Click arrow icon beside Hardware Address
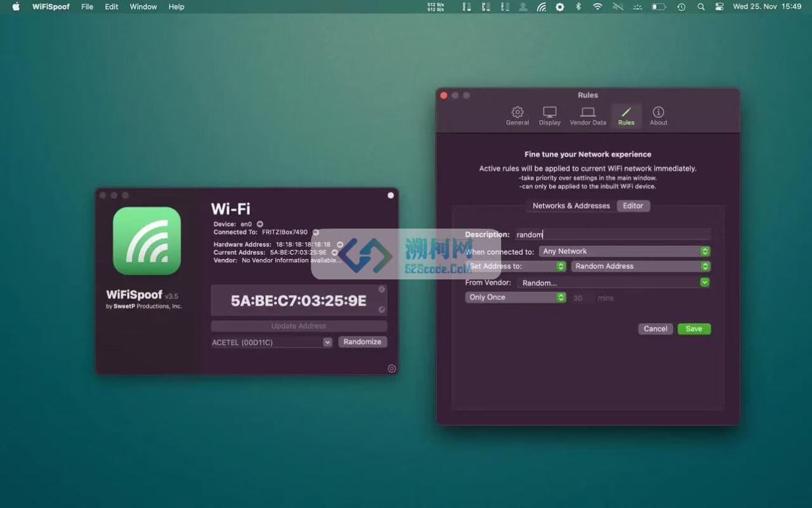 (339, 244)
